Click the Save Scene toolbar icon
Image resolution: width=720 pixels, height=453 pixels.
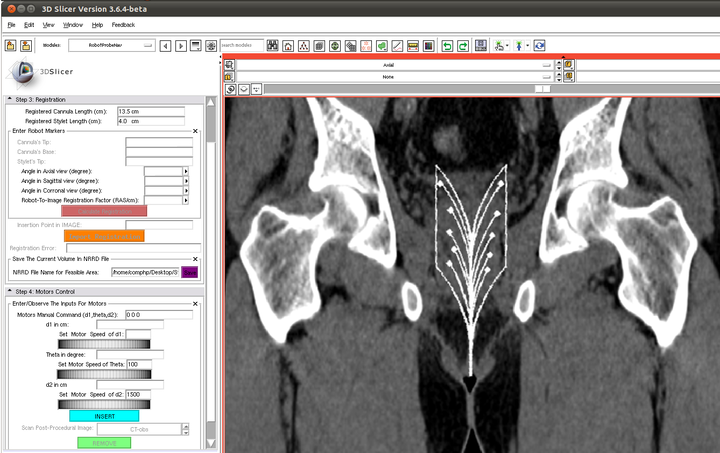click(x=26, y=45)
